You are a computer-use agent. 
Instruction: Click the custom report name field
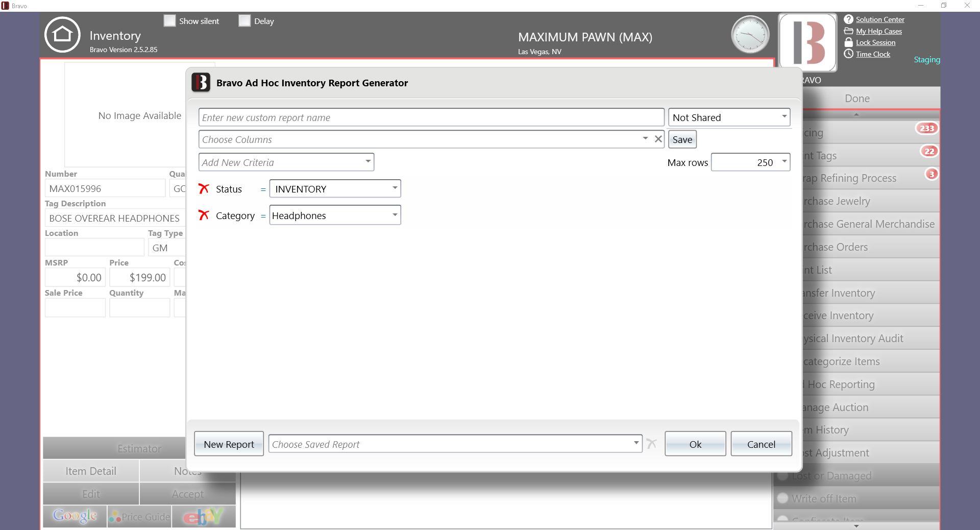point(431,117)
